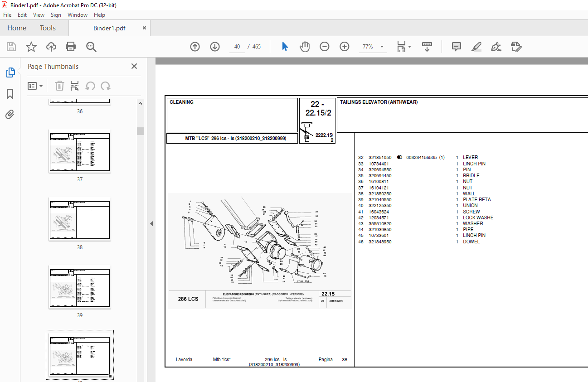The width and height of the screenshot is (588, 382).
Task: Click the 77% zoom value field
Action: (368, 47)
